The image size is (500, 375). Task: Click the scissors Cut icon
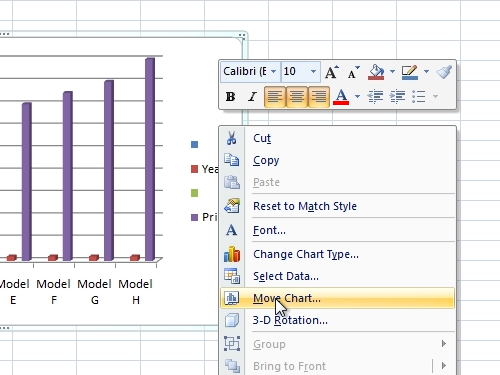click(x=232, y=138)
